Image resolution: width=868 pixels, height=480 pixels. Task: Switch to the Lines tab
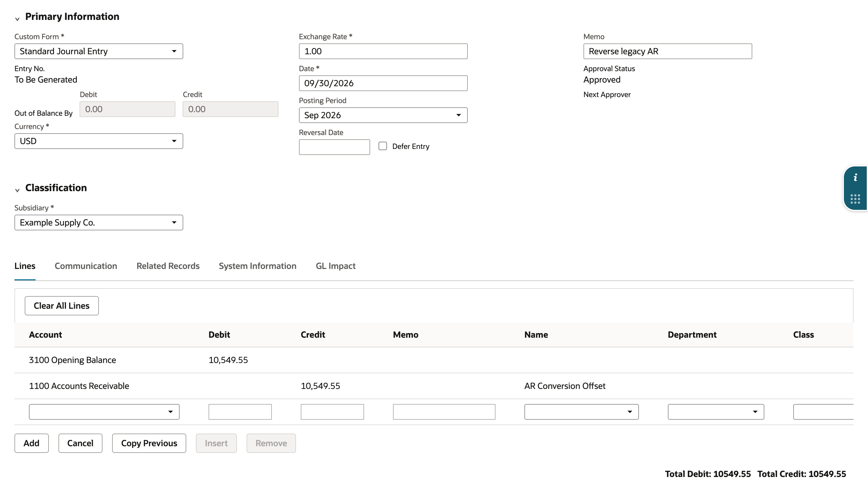[x=25, y=266]
